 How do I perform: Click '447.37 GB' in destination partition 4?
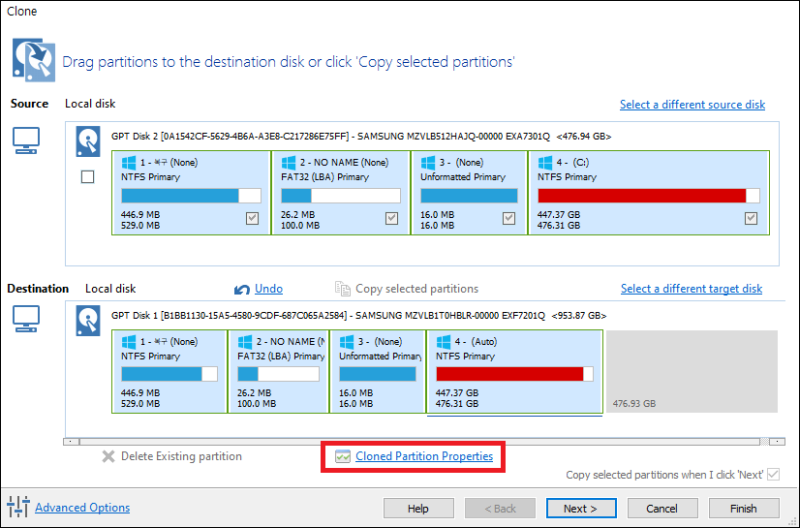457,393
